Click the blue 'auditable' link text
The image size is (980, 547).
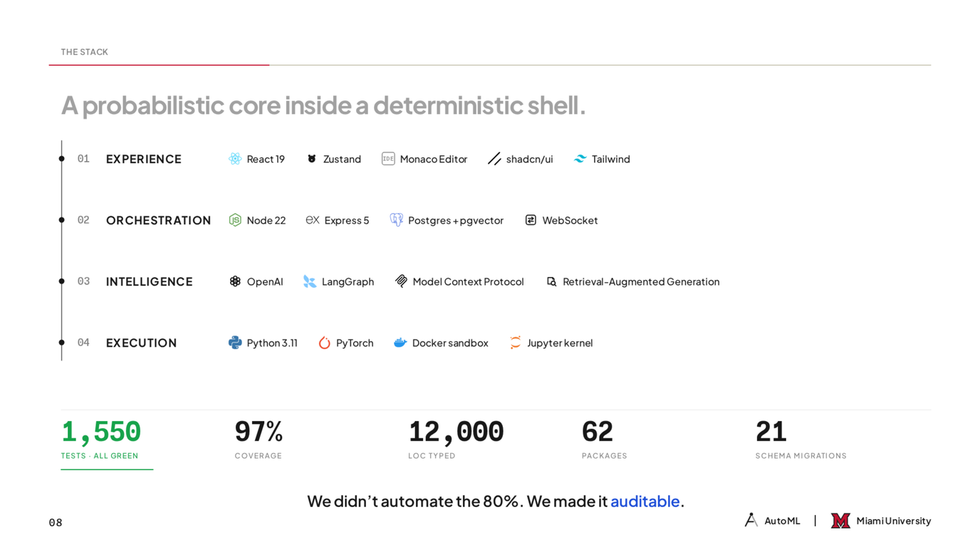tap(645, 501)
